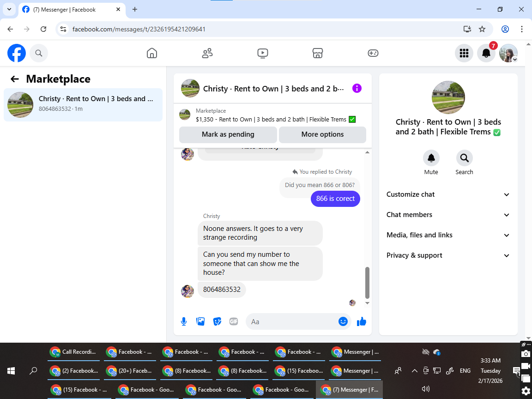Click the listing house thumbnail in right panel
The height and width of the screenshot is (399, 532).
(x=448, y=97)
